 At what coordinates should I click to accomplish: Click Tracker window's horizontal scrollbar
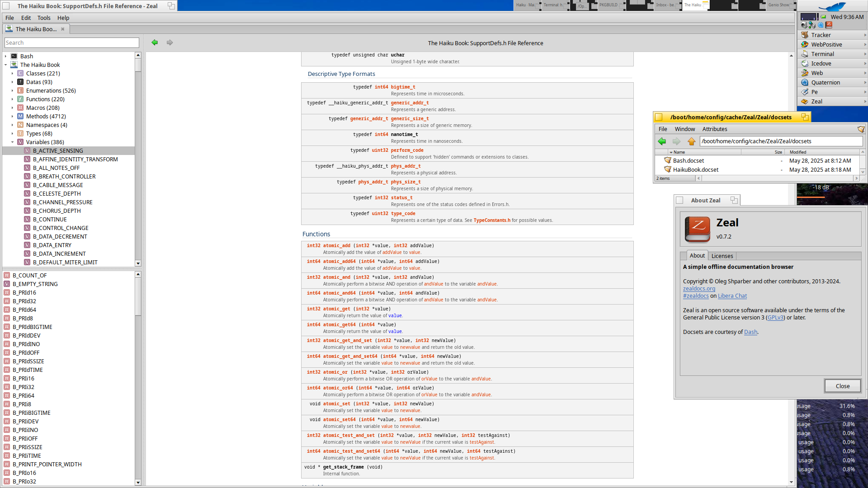(777, 178)
